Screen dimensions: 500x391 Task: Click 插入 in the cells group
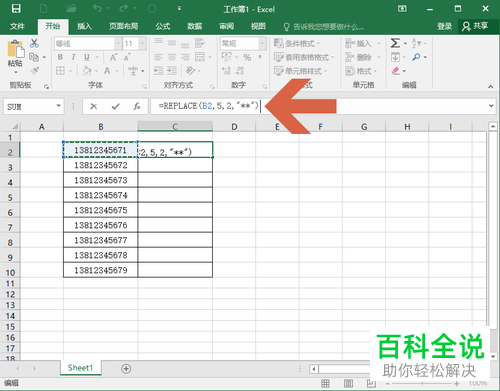pos(363,43)
